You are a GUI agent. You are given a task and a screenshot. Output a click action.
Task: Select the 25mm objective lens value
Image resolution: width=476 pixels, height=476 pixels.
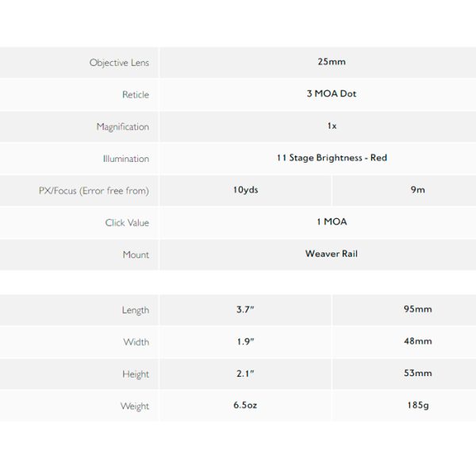(332, 62)
